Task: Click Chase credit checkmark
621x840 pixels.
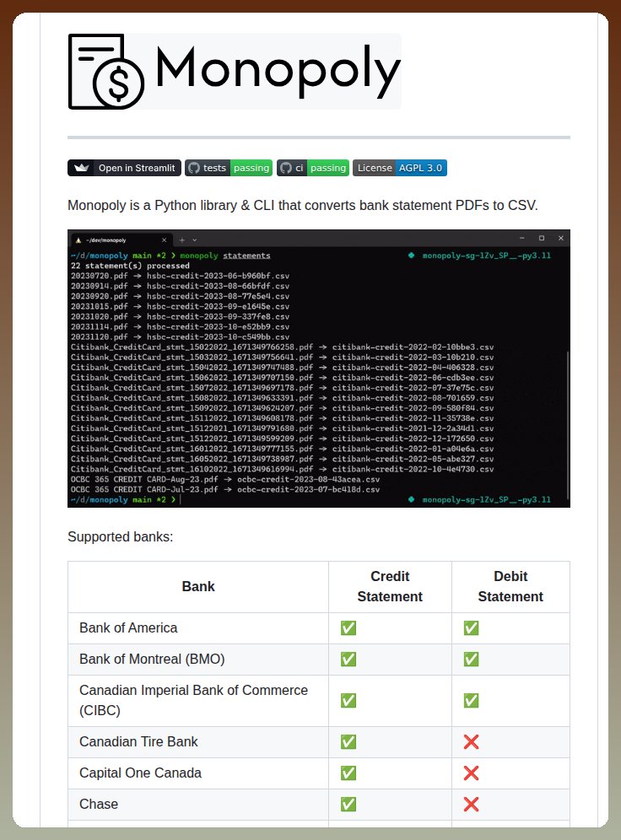Action: [x=348, y=804]
